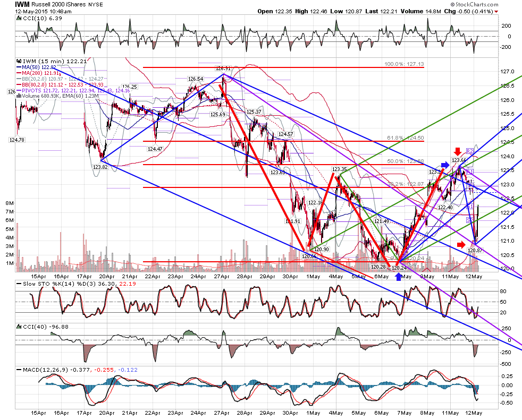Click the '100.0%: 127.13' Fibonacci label
The width and height of the screenshot is (522, 420).
tap(404, 64)
